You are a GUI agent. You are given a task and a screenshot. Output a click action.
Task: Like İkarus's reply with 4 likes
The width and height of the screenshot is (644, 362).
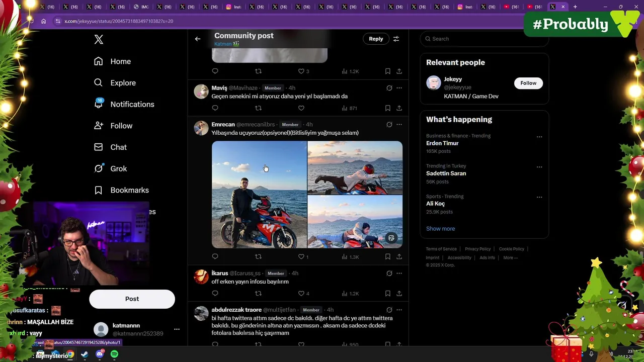tap(303, 294)
